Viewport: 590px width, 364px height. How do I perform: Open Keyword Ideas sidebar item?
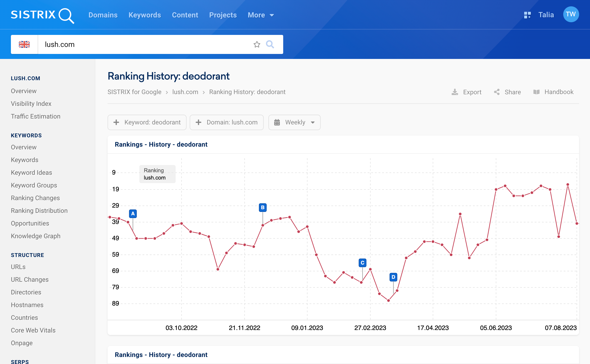31,173
